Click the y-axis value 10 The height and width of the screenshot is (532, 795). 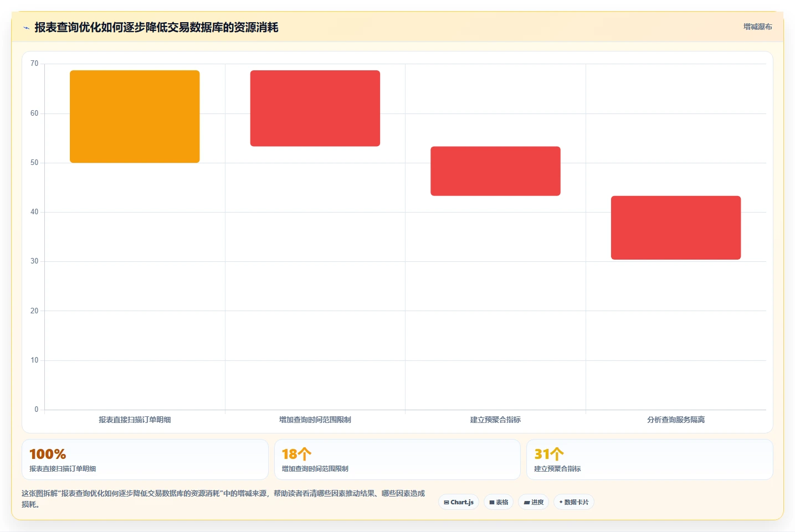(34, 360)
